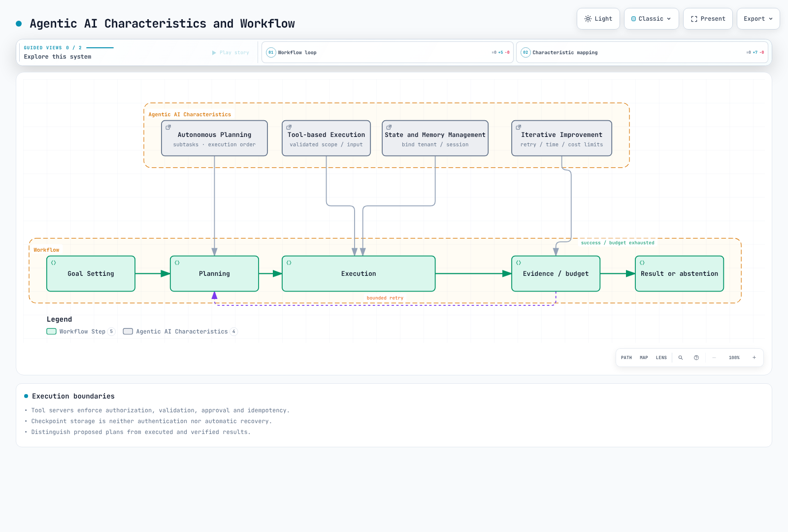Click the sun icon on Light button
788x532 pixels.
point(588,19)
